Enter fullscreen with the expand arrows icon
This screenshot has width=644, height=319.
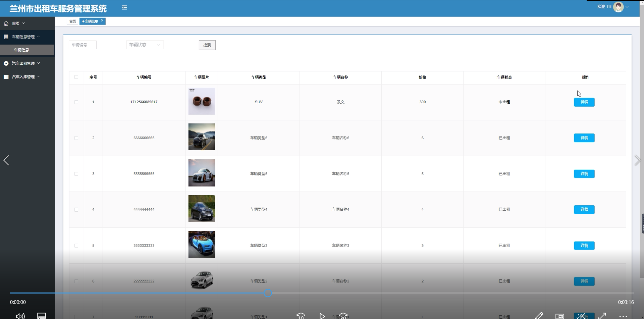click(602, 316)
